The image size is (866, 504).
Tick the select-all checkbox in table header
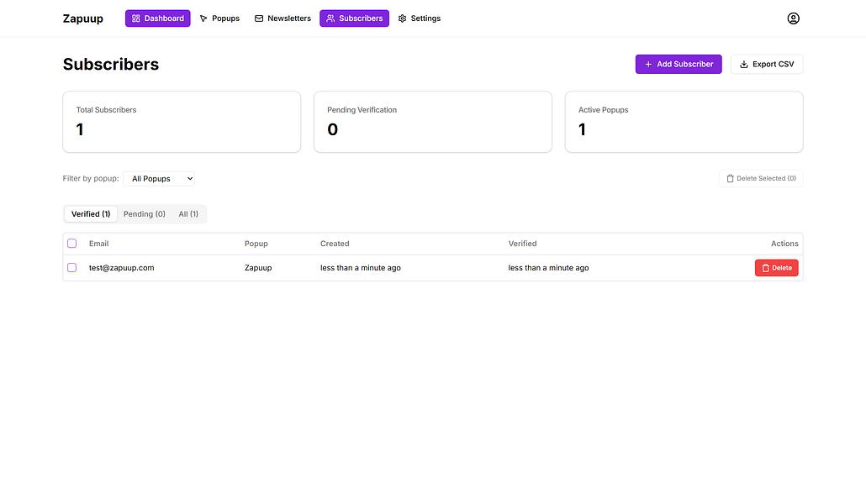(71, 244)
